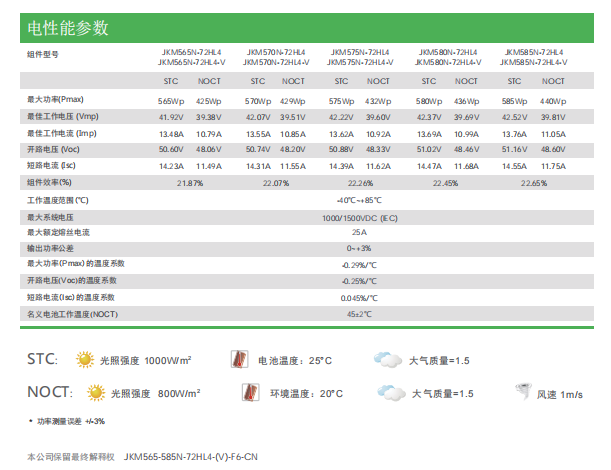
Task: Click the 最大功率(Pmax) row label
Action: point(56,101)
